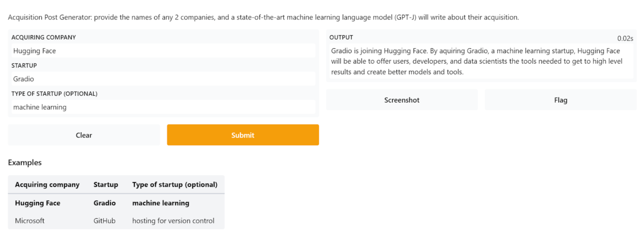Click the Gradio cell in examples table
The image size is (644, 243).
(x=105, y=203)
